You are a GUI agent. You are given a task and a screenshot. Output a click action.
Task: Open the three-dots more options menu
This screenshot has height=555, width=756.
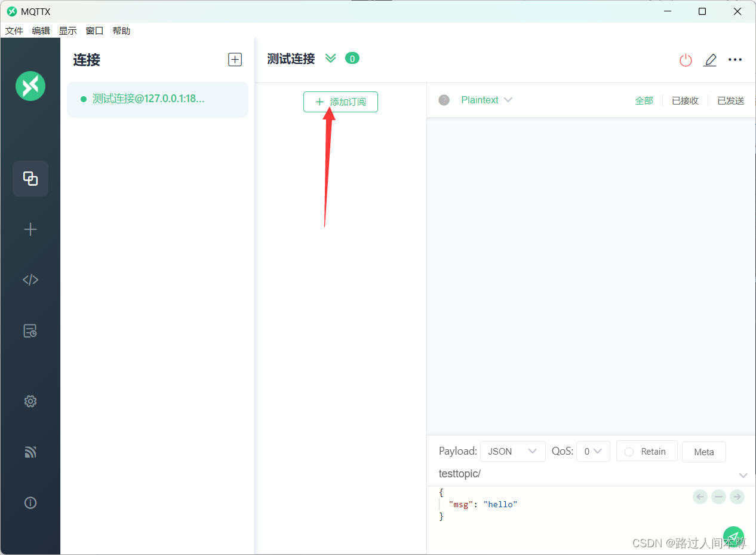[735, 60]
